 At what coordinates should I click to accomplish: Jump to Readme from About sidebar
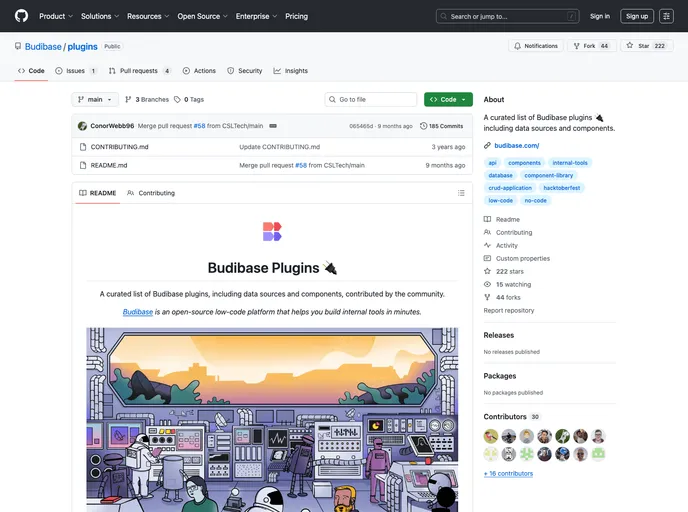502,219
